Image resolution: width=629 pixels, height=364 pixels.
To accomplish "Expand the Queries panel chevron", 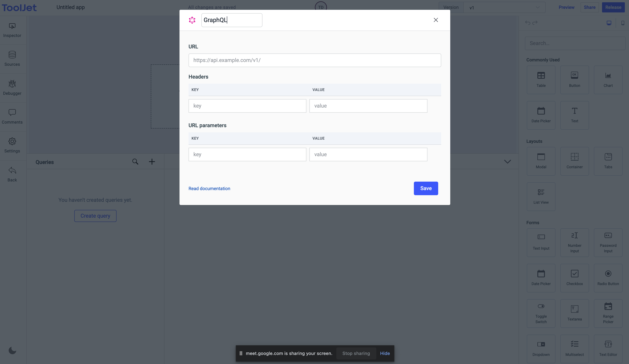I will click(x=507, y=162).
